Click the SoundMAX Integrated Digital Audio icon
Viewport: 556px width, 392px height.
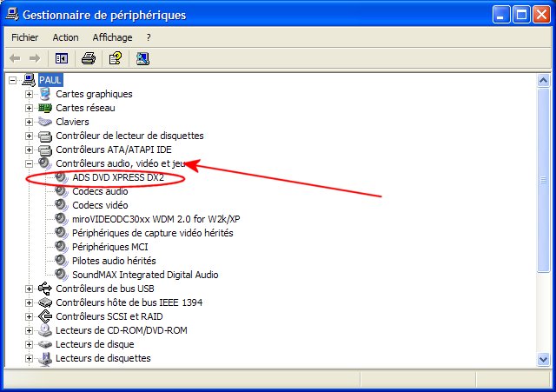(x=62, y=275)
